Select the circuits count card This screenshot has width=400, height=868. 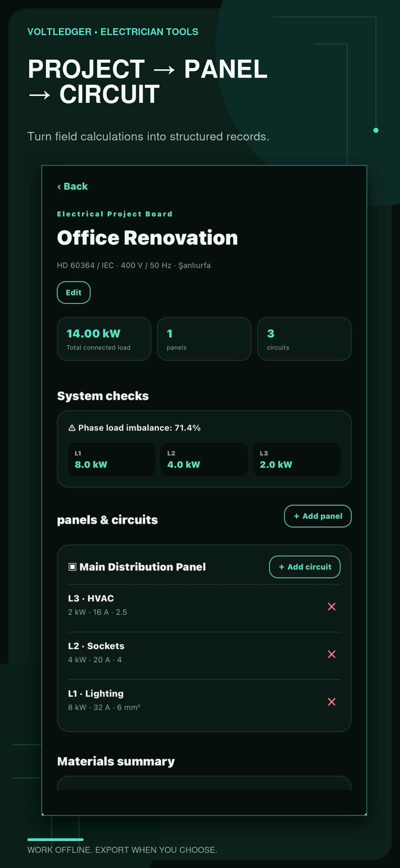pos(304,339)
